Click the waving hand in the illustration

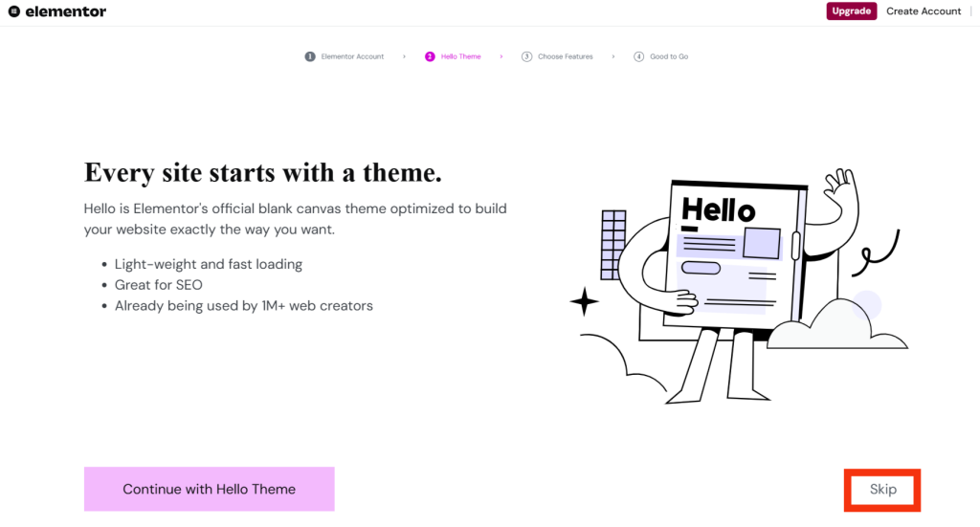[842, 187]
